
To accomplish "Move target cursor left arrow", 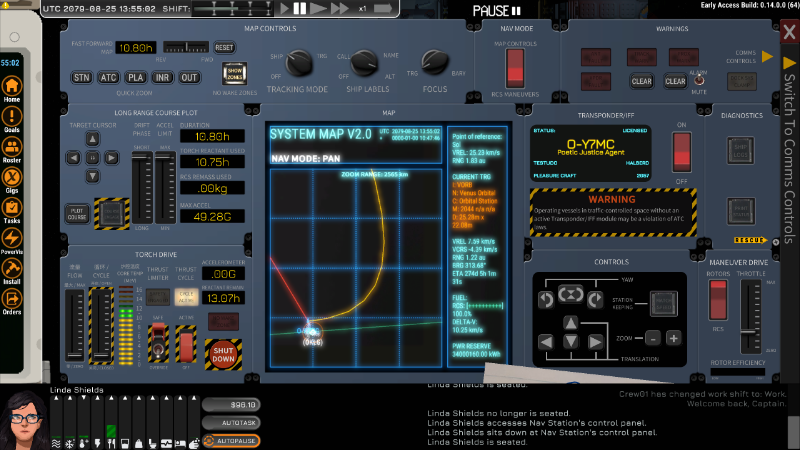I will pos(73,158).
